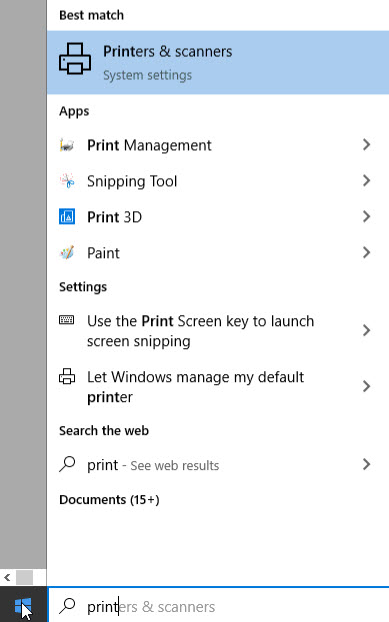The height and width of the screenshot is (622, 389).
Task: Click the Documents (15+) heading
Action: [109, 499]
